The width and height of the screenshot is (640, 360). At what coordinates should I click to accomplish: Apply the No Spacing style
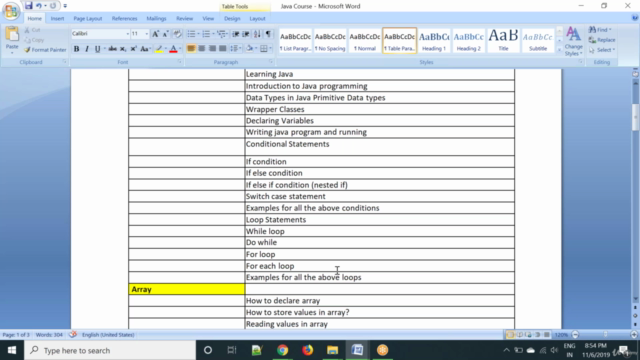330,40
